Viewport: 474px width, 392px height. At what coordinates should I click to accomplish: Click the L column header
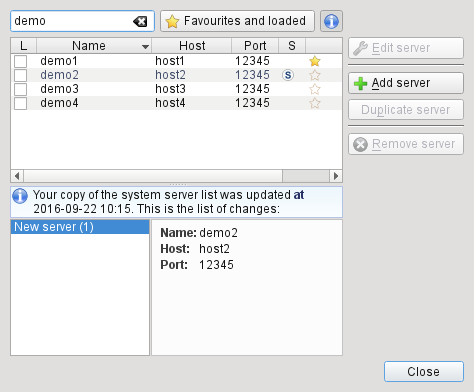coord(24,46)
